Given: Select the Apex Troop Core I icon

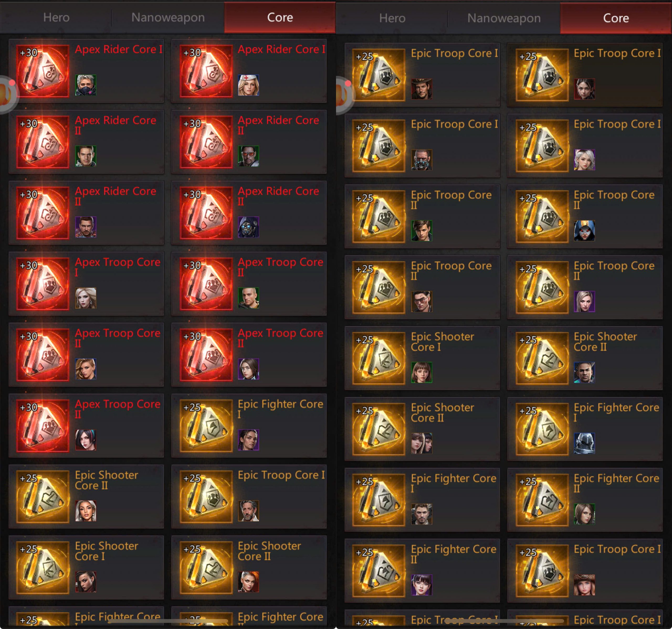Looking at the screenshot, I should click(43, 284).
